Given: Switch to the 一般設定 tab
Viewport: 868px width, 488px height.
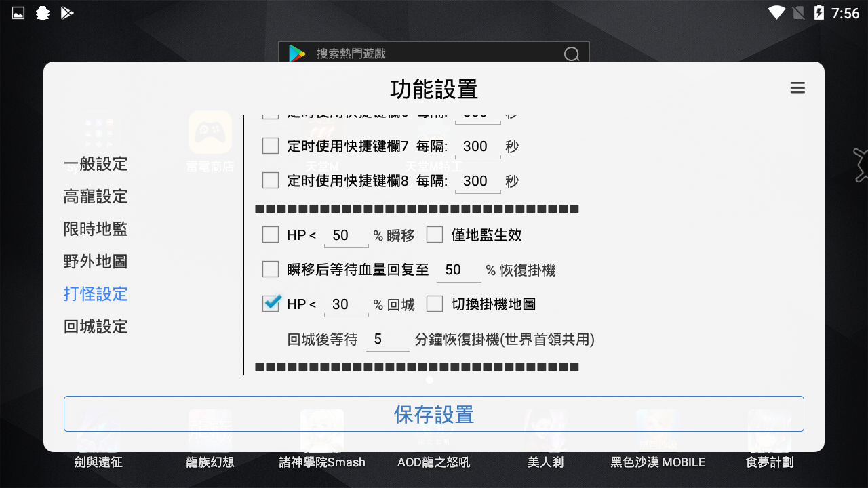Looking at the screenshot, I should (95, 164).
